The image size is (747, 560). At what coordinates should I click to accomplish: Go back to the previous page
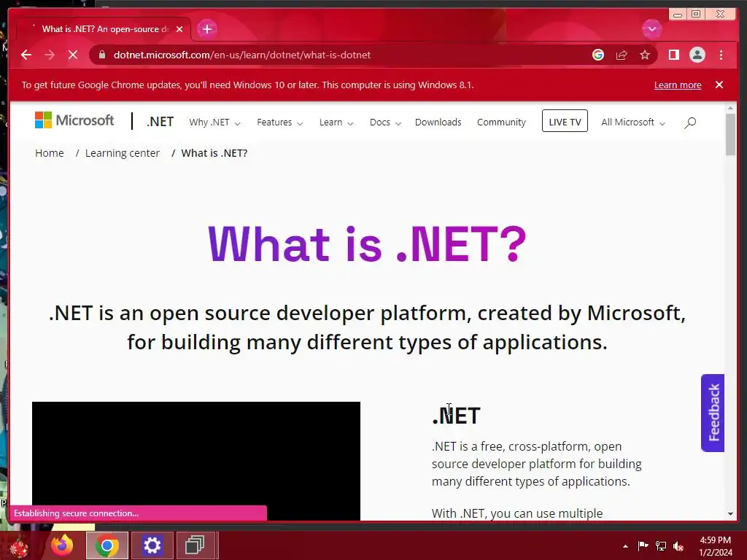(26, 55)
